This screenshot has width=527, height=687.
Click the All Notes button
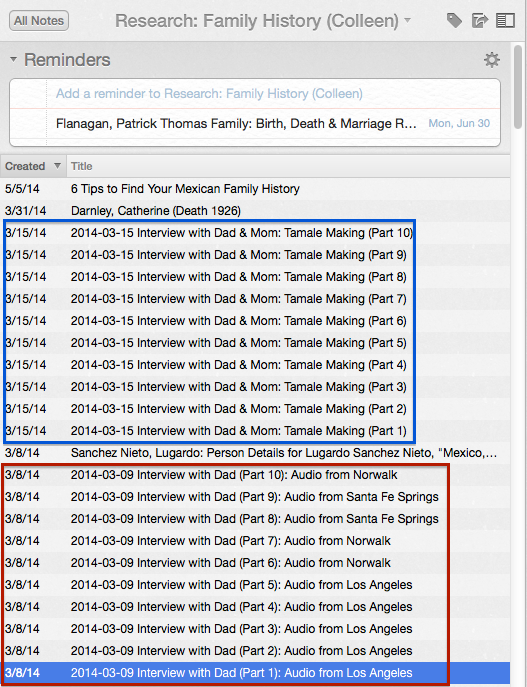pos(39,21)
